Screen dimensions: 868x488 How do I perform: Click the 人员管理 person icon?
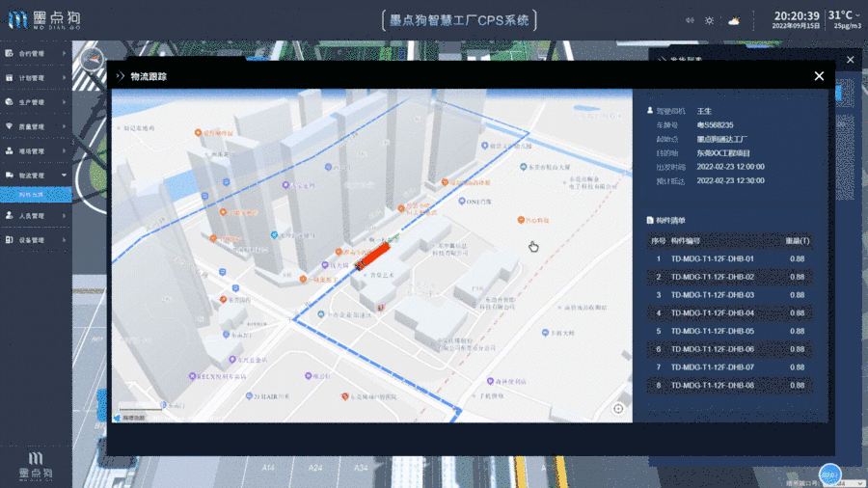(x=11, y=215)
